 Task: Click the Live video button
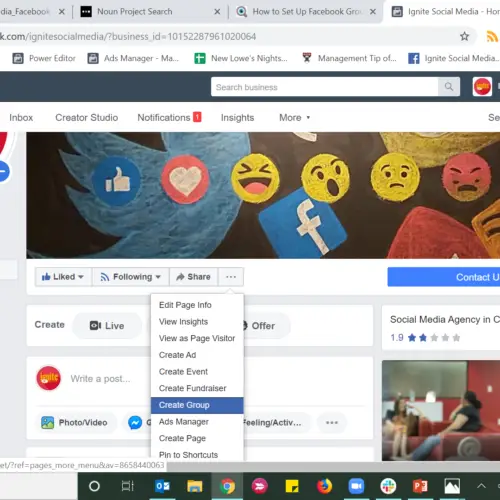click(x=107, y=326)
